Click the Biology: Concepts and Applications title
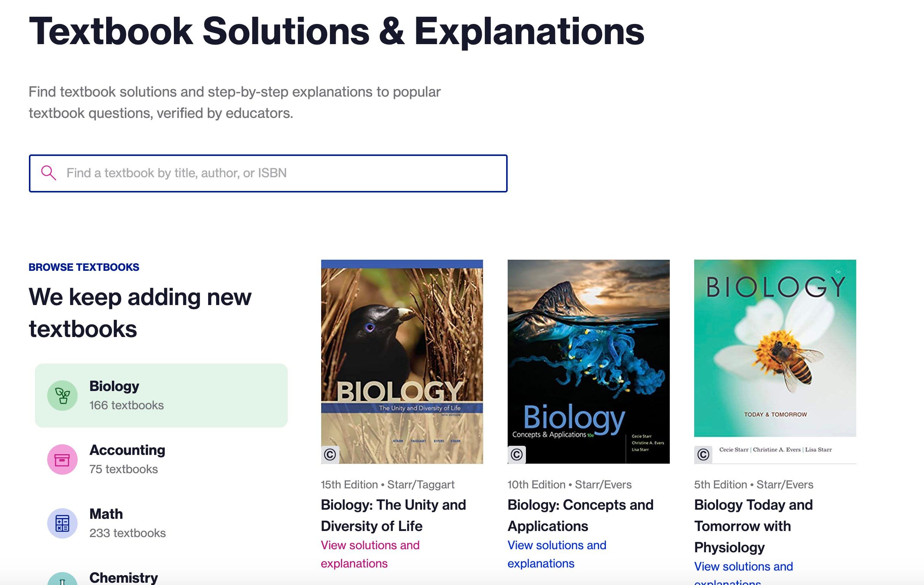Image resolution: width=924 pixels, height=585 pixels. [x=580, y=515]
